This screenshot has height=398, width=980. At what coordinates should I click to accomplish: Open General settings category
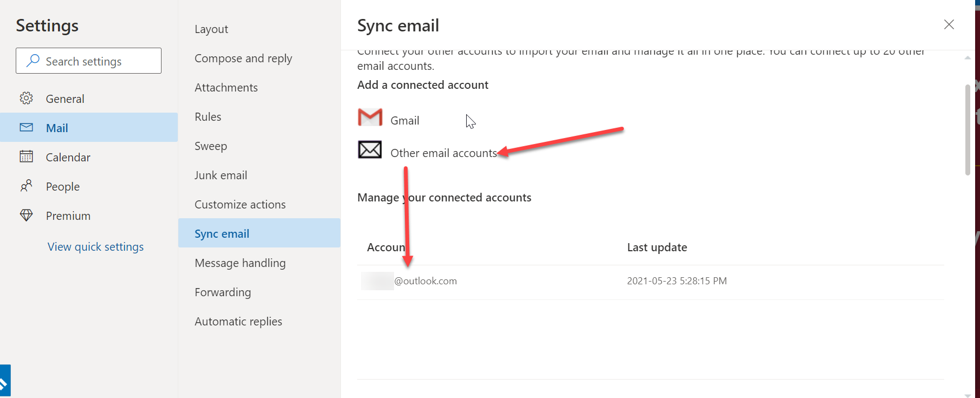(89, 99)
